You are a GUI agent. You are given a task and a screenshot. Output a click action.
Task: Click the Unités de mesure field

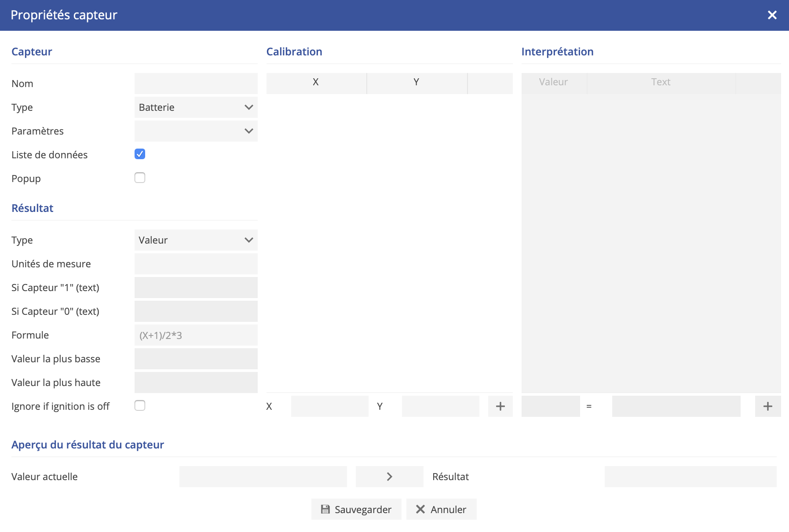pyautogui.click(x=196, y=264)
